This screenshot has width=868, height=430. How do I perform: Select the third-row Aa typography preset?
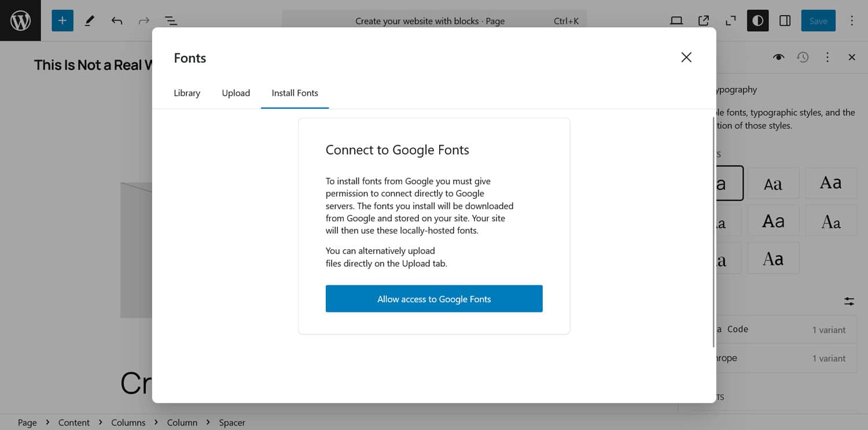(x=773, y=258)
